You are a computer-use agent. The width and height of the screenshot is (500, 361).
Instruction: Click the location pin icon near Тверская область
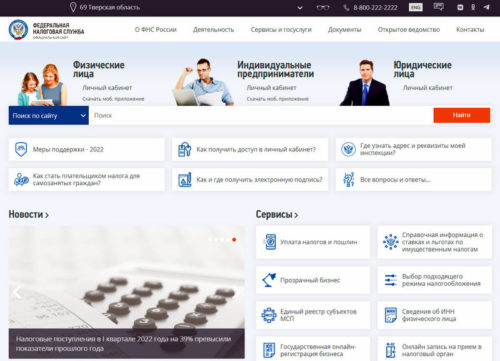click(x=73, y=7)
